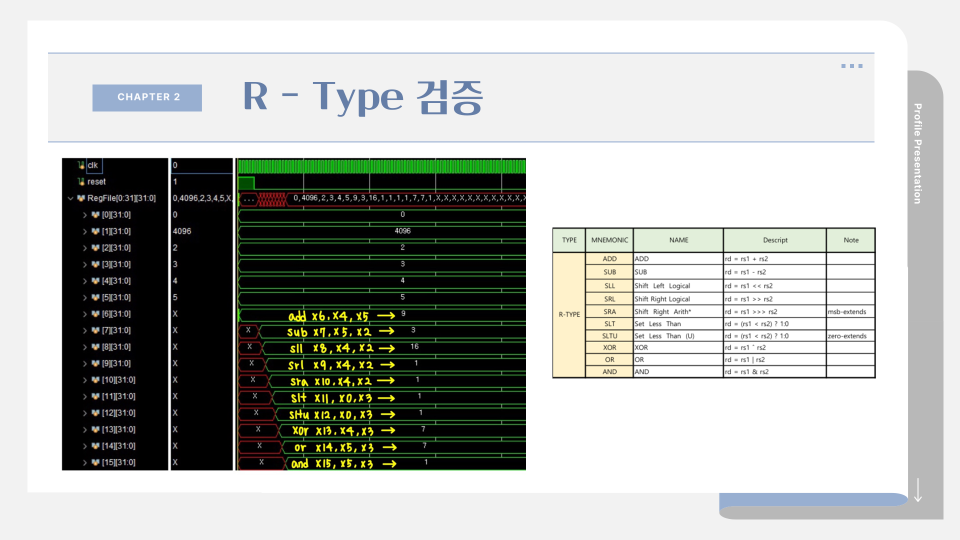
Task: Click the reset signal icon
Action: (x=81, y=182)
